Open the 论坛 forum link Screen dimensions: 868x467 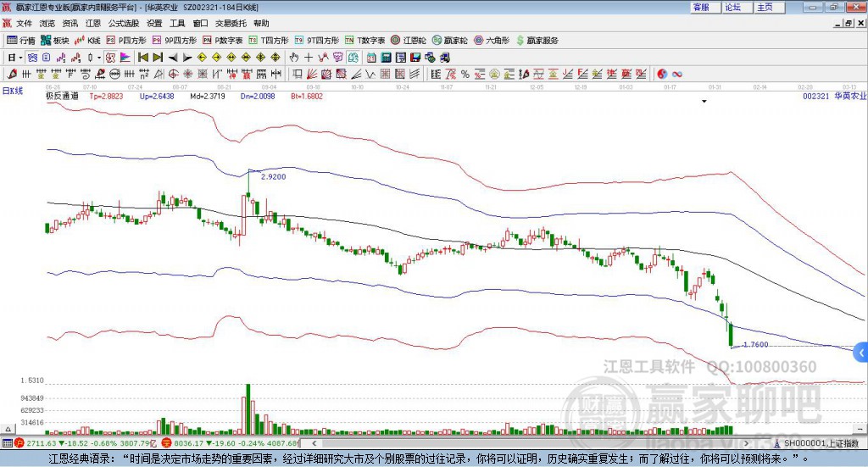(733, 7)
